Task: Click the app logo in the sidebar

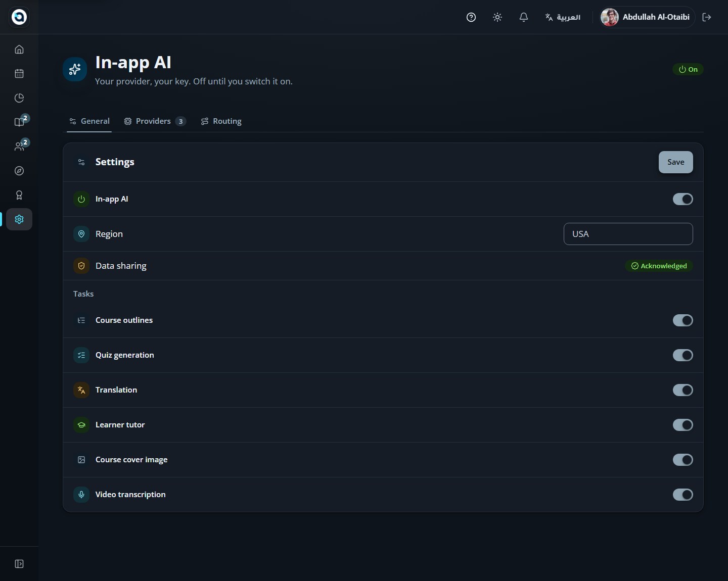Action: coord(19,17)
